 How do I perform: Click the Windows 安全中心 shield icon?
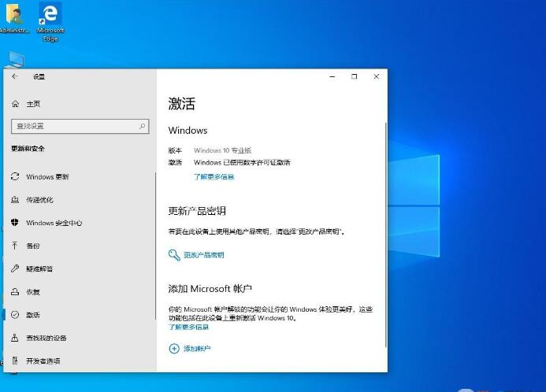[15, 222]
